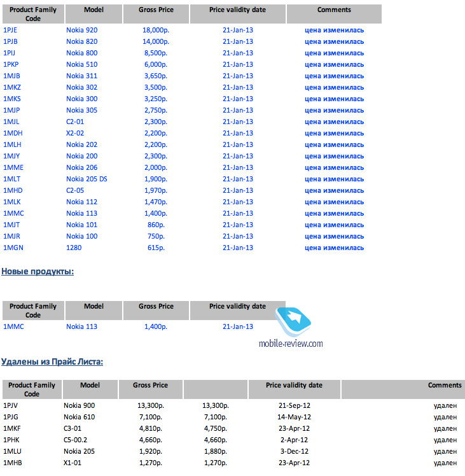The height and width of the screenshot is (476, 465).
Task: Select the Nokia 311 model cell
Action: (81, 76)
